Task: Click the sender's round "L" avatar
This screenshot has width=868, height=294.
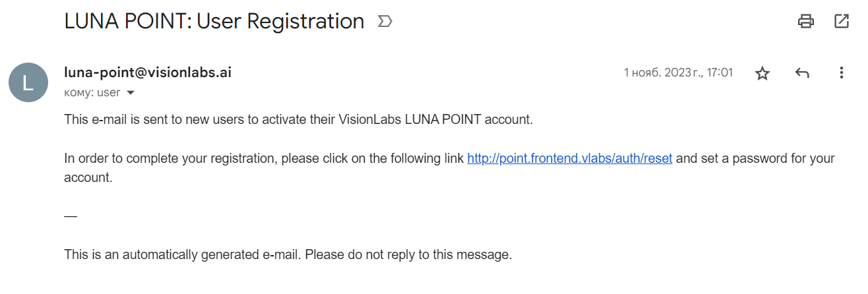Action: (x=28, y=82)
